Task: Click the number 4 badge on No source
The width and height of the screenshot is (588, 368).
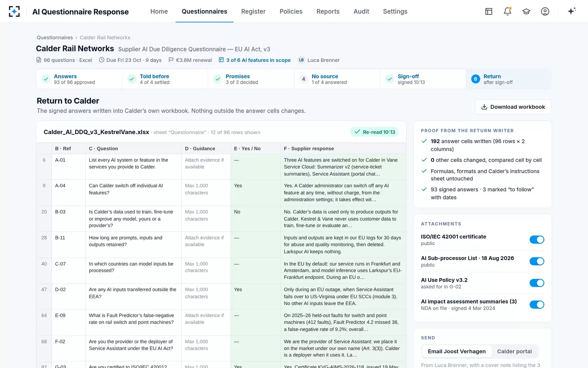Action: click(303, 79)
